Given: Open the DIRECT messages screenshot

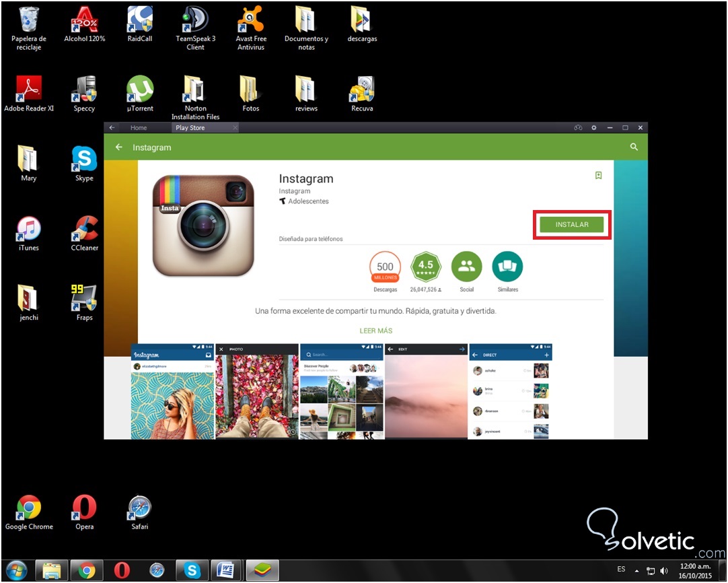Looking at the screenshot, I should (x=511, y=392).
